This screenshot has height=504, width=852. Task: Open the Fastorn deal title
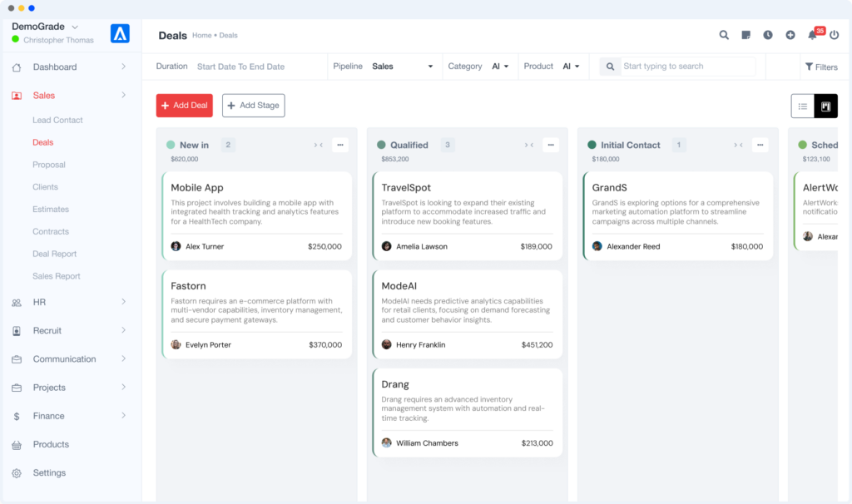[x=188, y=285]
